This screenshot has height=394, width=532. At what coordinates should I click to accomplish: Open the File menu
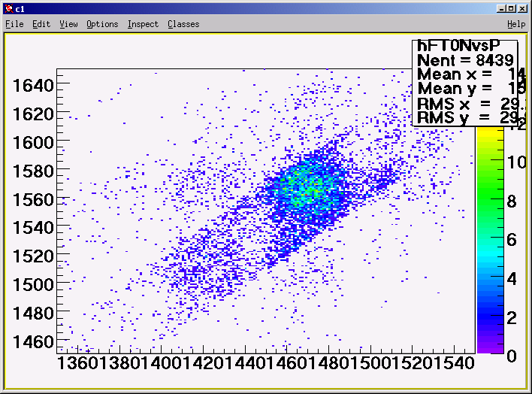(14, 24)
